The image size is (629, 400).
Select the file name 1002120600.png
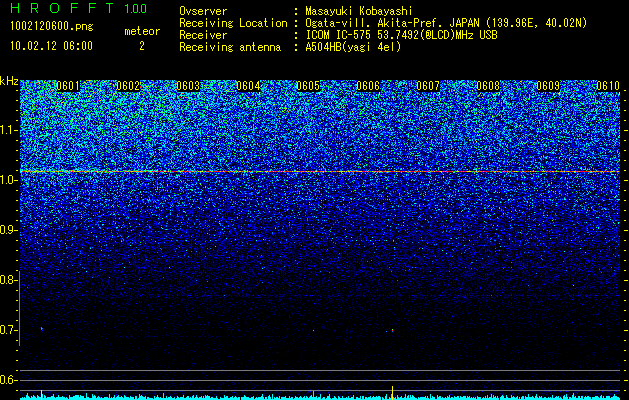point(52,26)
